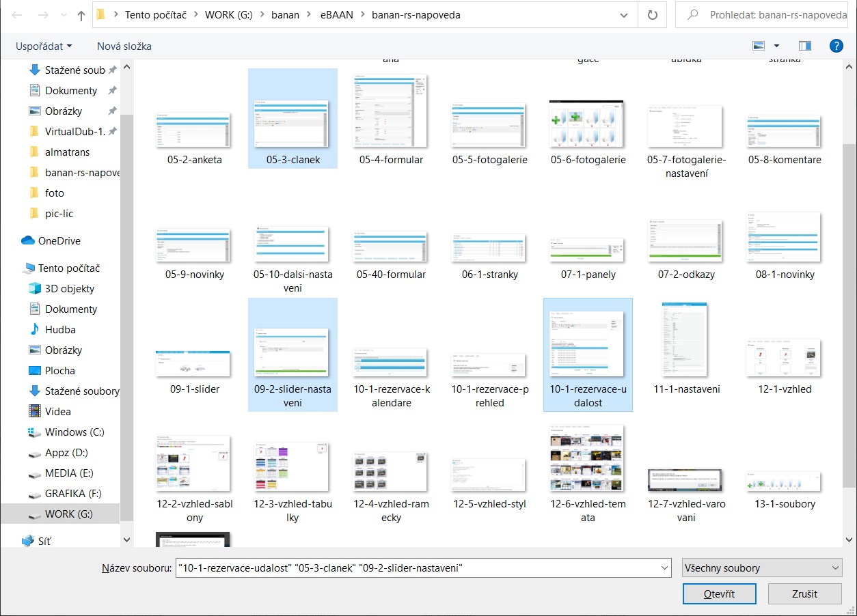Open Hudba folder in sidebar
The width and height of the screenshot is (857, 616).
tap(60, 329)
